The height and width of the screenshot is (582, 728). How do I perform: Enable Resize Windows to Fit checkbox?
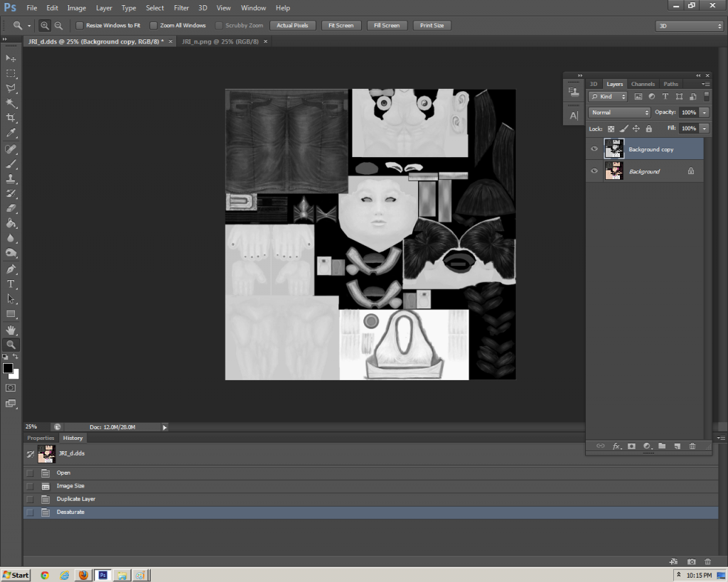tap(80, 26)
